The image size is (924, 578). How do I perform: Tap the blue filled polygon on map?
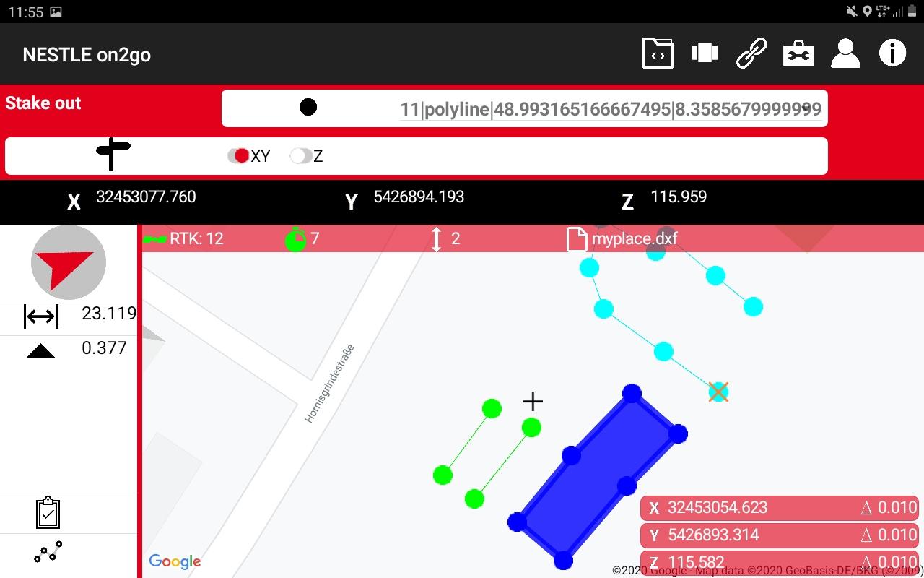point(598,478)
